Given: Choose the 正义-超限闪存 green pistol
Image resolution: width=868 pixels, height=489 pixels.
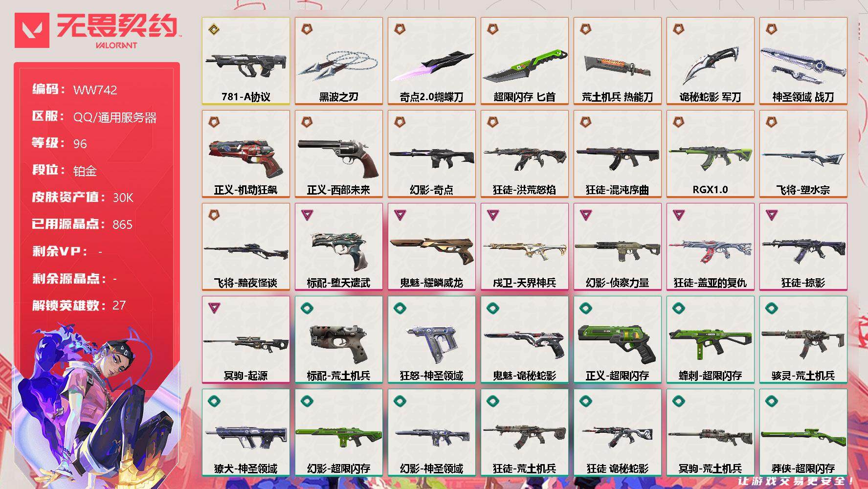Looking at the screenshot, I should tap(617, 340).
